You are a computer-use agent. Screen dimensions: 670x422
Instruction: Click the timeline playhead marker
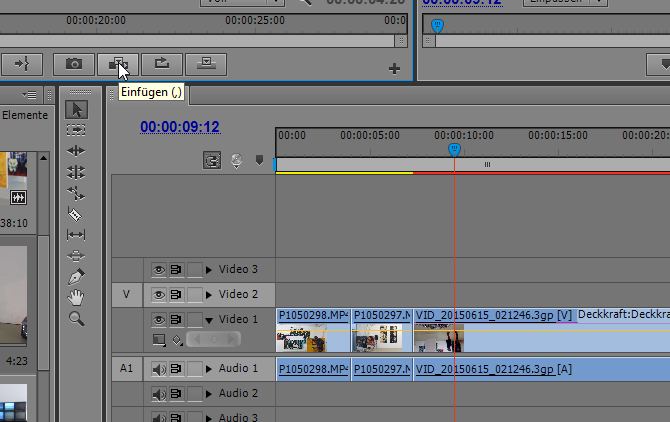[x=455, y=149]
